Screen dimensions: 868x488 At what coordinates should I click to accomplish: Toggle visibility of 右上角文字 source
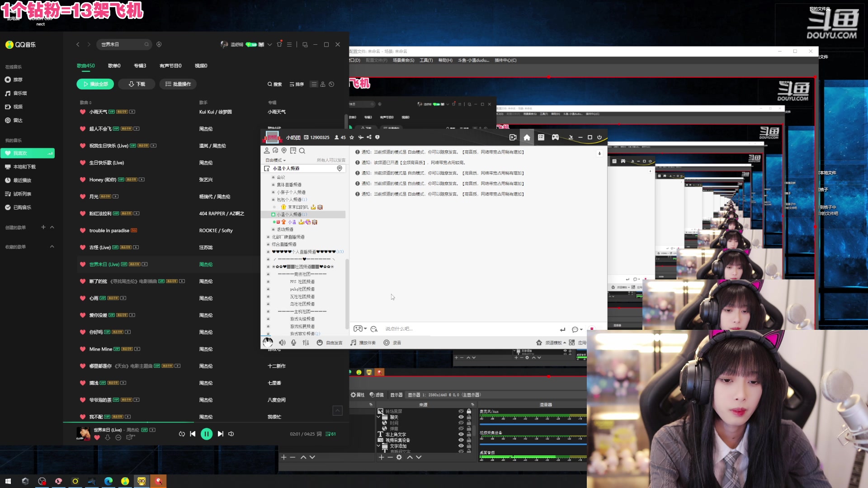coord(461,434)
